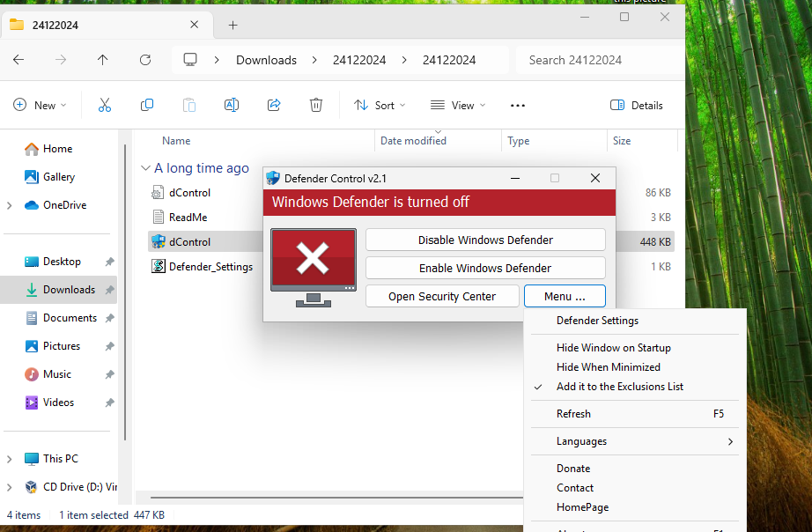Viewport: 812px width, 532px height.
Task: Go back with the left arrow
Action: (18, 60)
